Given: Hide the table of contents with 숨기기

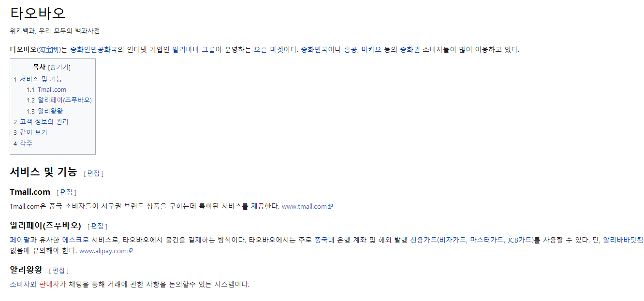Looking at the screenshot, I should (x=59, y=67).
